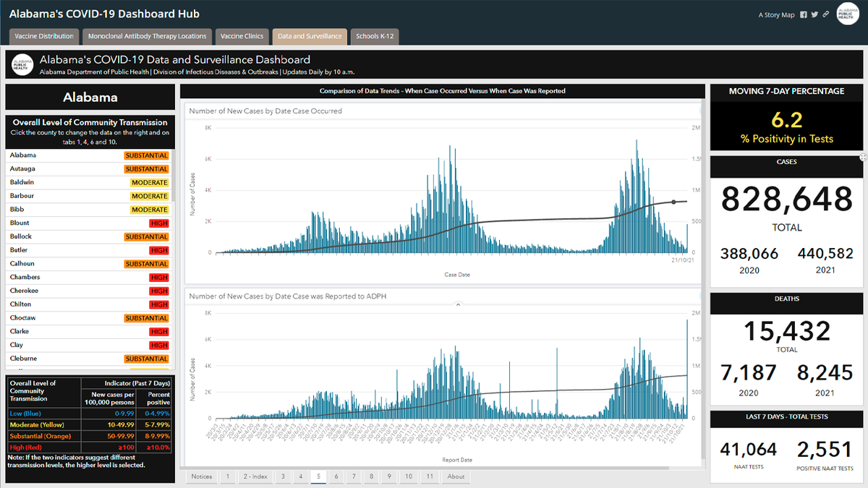868x488 pixels.
Task: Open dashboard page 8
Action: tap(372, 476)
